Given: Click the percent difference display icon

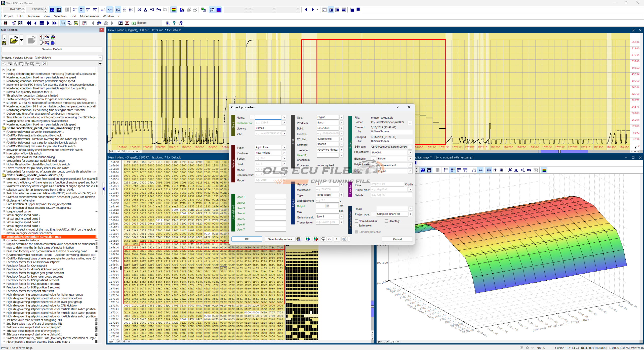Looking at the screenshot, I should (x=139, y=10).
